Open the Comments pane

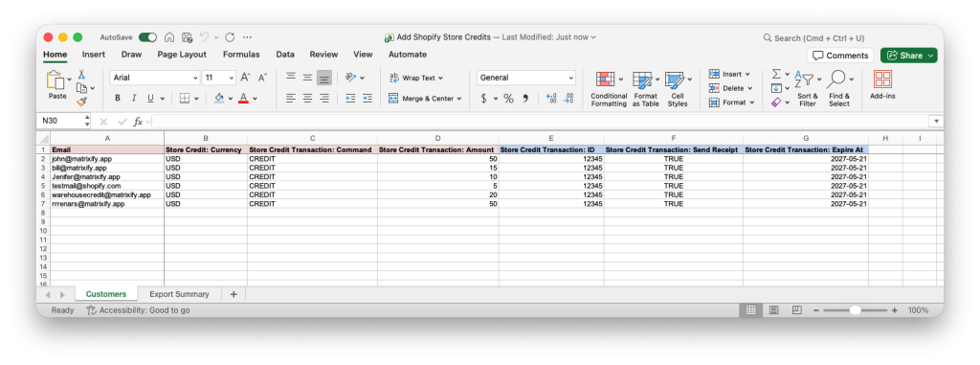840,56
